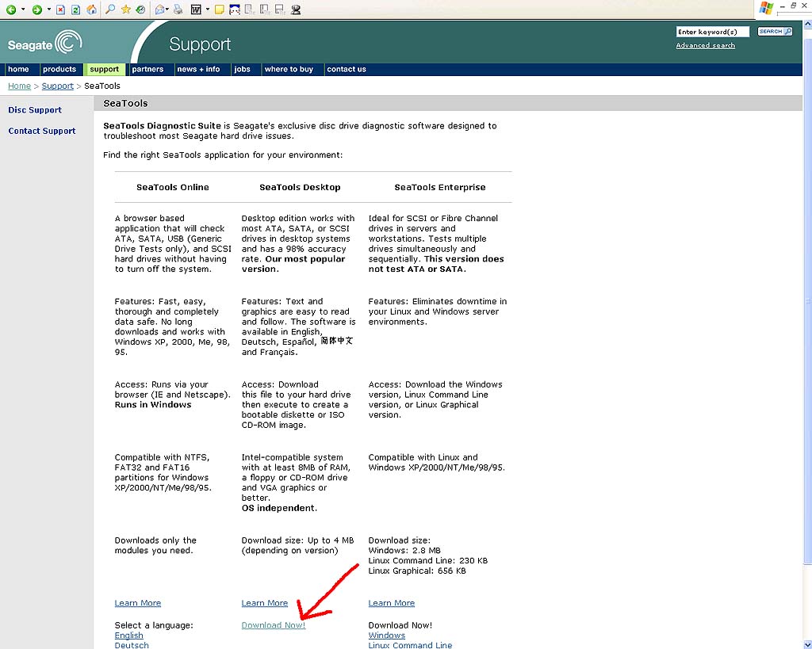Screen dimensions: 812x649
Task: Expand the Edit with Word dropdown arrow
Action: 207,10
